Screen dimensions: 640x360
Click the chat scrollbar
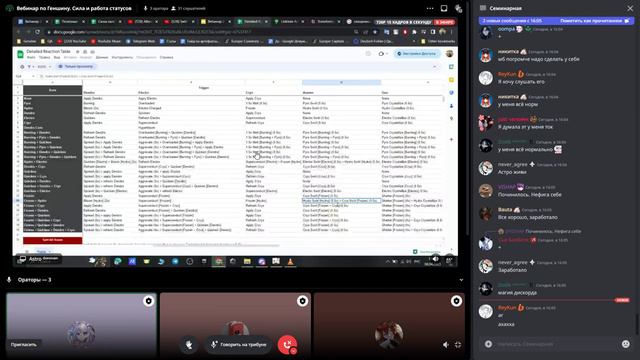click(637, 324)
